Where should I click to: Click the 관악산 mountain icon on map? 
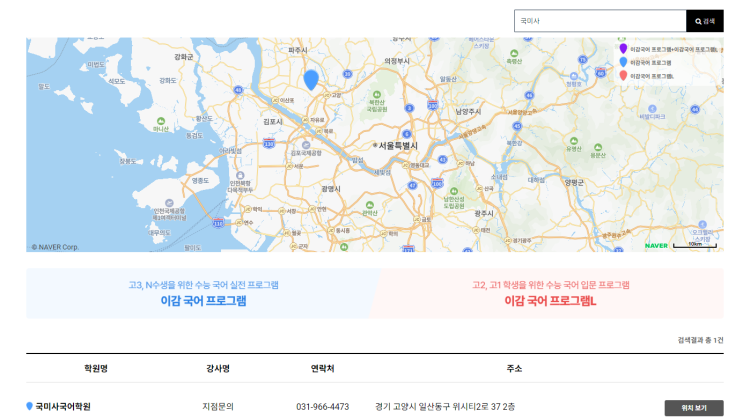tap(370, 205)
